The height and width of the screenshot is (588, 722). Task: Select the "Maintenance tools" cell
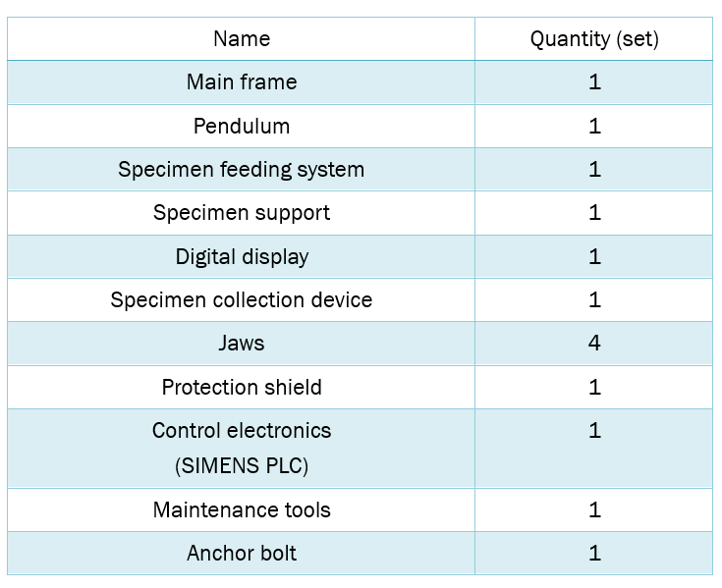tap(242, 510)
